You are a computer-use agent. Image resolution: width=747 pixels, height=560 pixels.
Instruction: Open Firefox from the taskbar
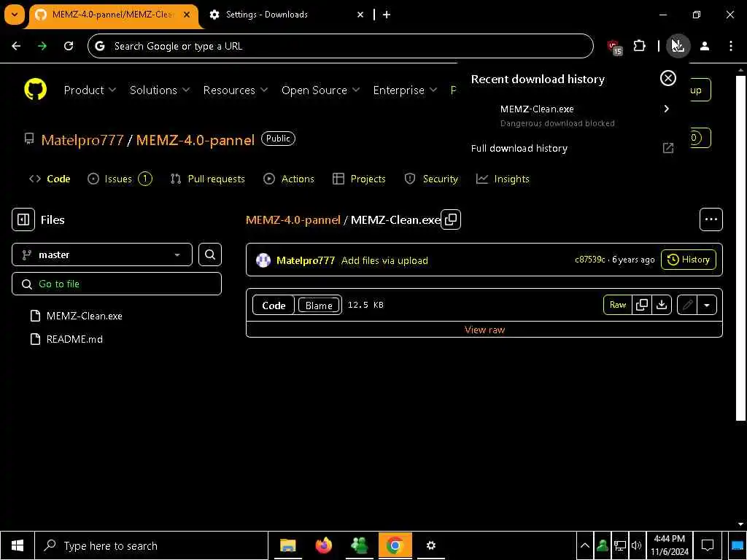324,545
